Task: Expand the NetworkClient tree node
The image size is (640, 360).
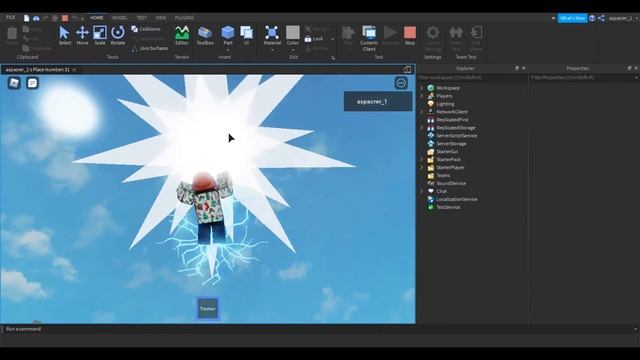Action: pos(422,112)
